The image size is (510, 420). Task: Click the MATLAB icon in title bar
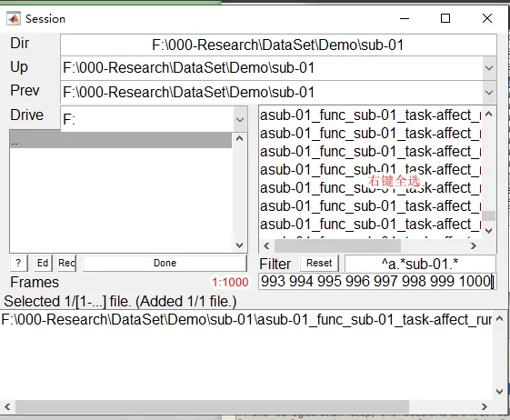click(x=14, y=18)
